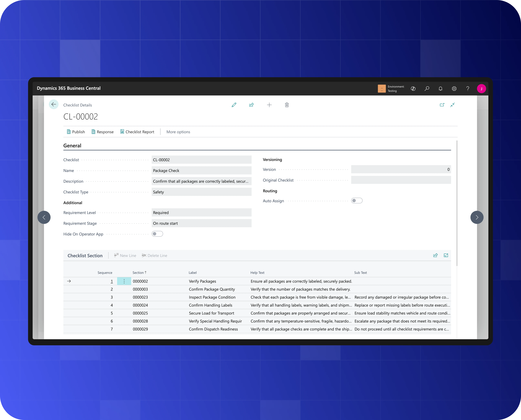Viewport: 521px width, 420px height.
Task: Click the Label column header
Action: point(193,273)
